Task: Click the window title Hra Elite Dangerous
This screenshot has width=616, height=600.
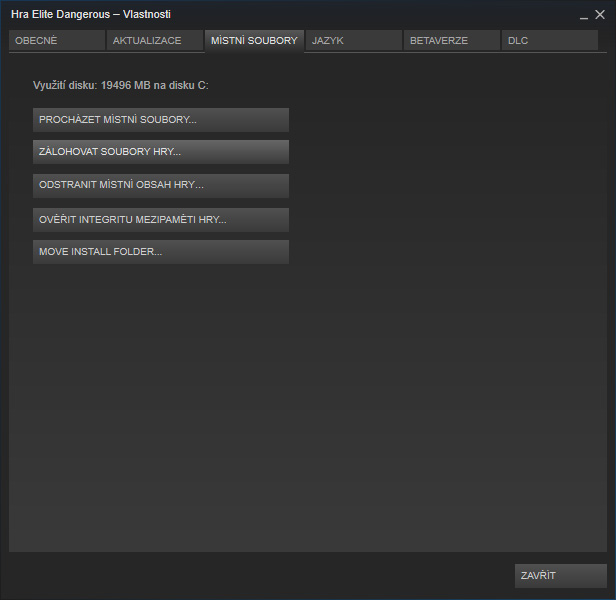Action: pyautogui.click(x=60, y=15)
